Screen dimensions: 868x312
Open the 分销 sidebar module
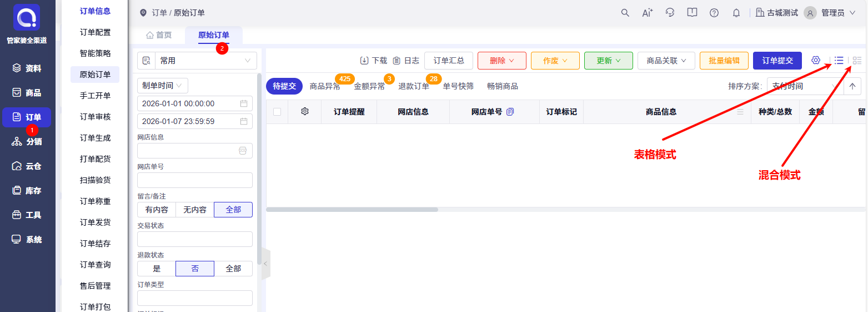click(27, 142)
